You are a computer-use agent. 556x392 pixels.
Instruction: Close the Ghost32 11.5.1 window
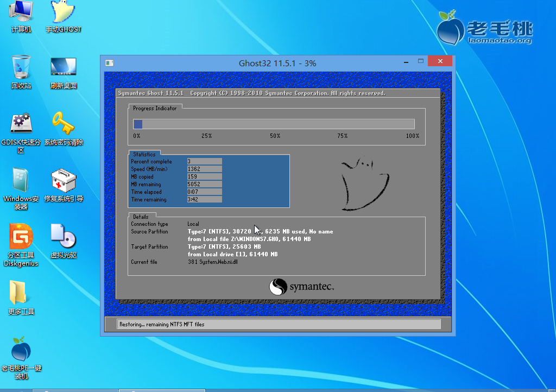click(440, 61)
